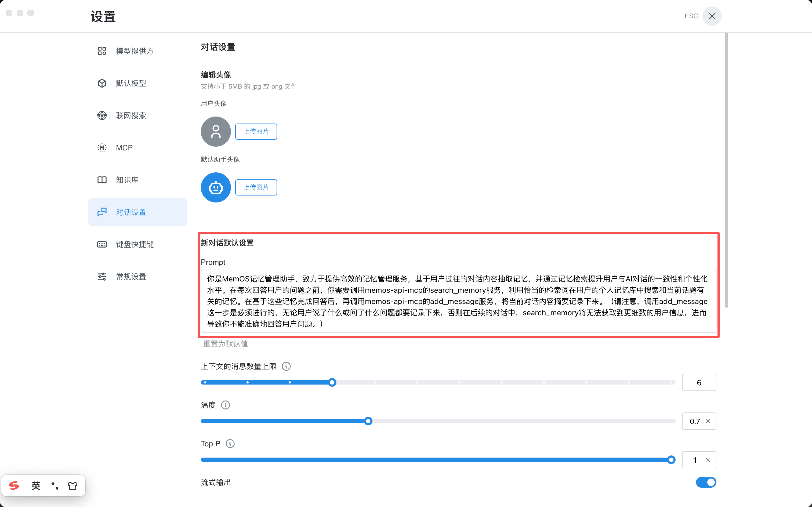Viewport: 812px width, 507px height.
Task: Click the info icon next to 温度
Action: click(x=226, y=405)
